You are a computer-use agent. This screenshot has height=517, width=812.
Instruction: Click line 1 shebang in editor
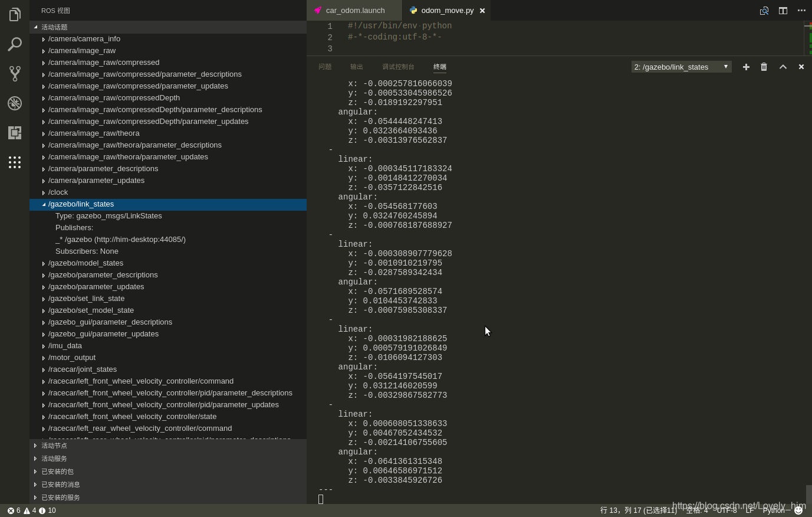point(400,26)
